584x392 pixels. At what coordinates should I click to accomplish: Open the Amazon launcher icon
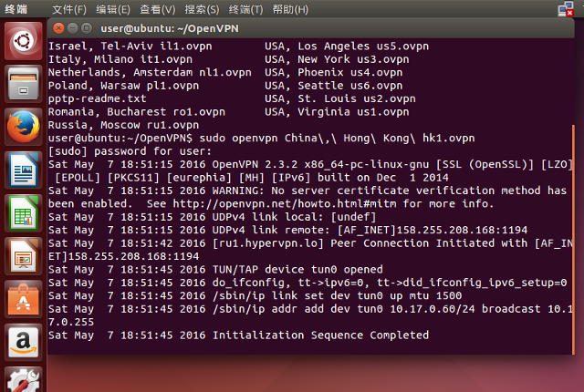coord(23,343)
